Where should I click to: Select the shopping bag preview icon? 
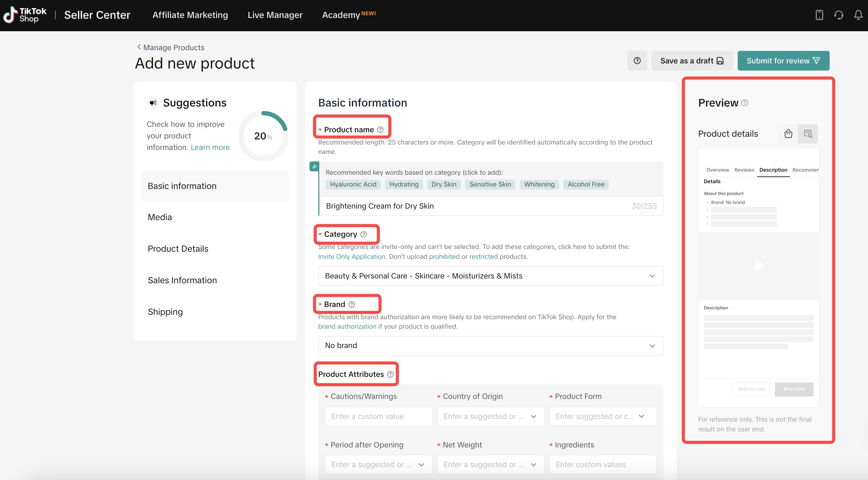click(788, 134)
